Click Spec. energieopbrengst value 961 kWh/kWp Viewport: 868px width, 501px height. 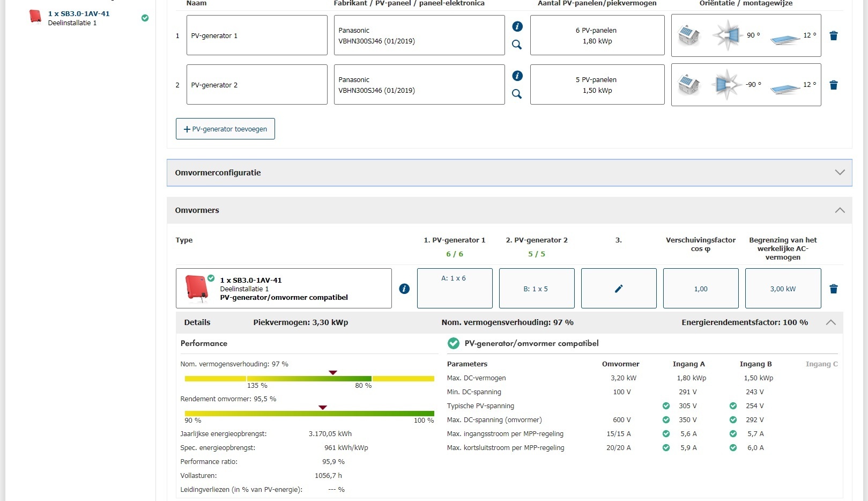coord(346,448)
